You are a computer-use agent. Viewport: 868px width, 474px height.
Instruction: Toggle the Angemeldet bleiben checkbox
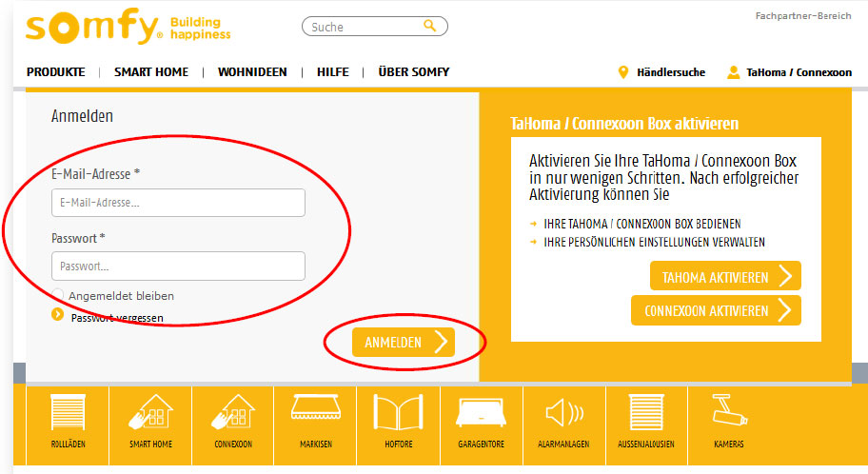[x=57, y=295]
